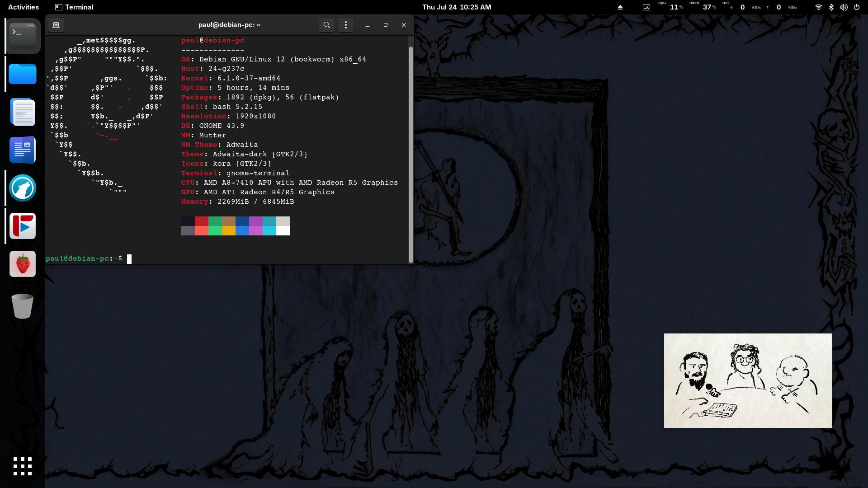Open the Terminal icon in the dock
Viewport: 868px width, 488px height.
click(x=23, y=36)
